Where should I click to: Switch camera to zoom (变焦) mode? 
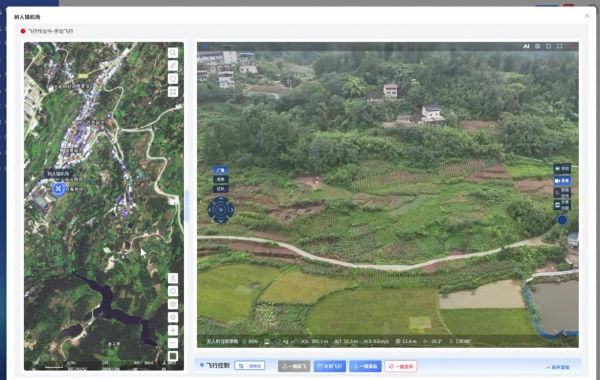[221, 179]
